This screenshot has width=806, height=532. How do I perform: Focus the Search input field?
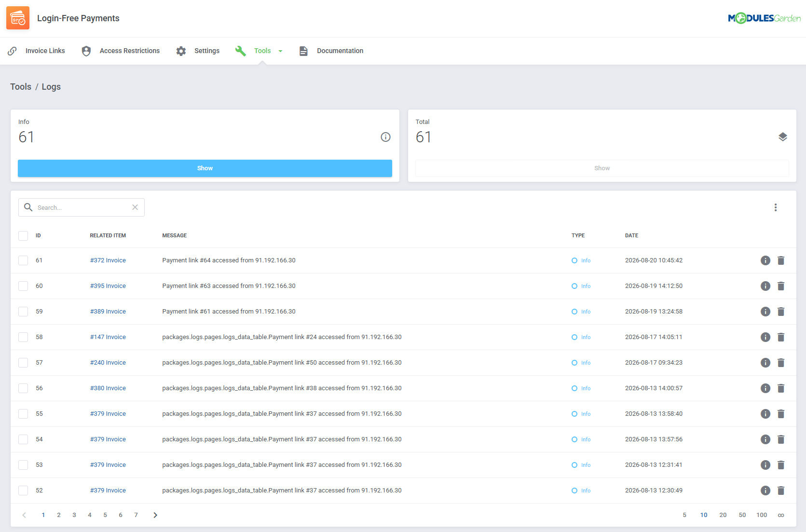82,207
